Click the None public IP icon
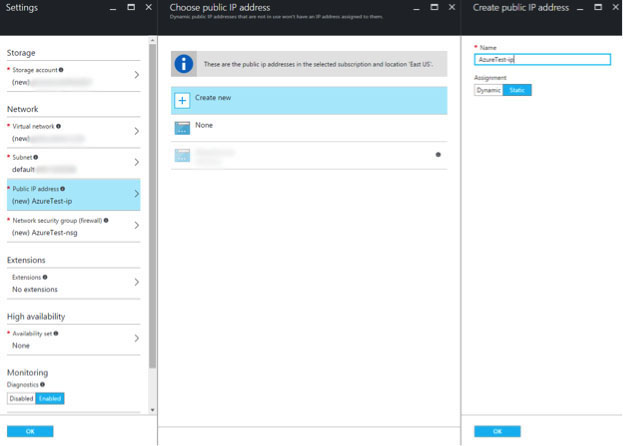Viewport: 623px width, 446px height. (x=182, y=128)
